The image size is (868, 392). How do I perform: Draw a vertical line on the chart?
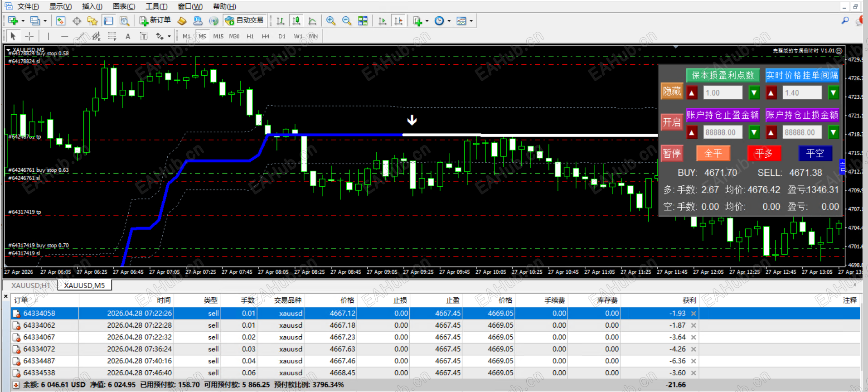(48, 36)
